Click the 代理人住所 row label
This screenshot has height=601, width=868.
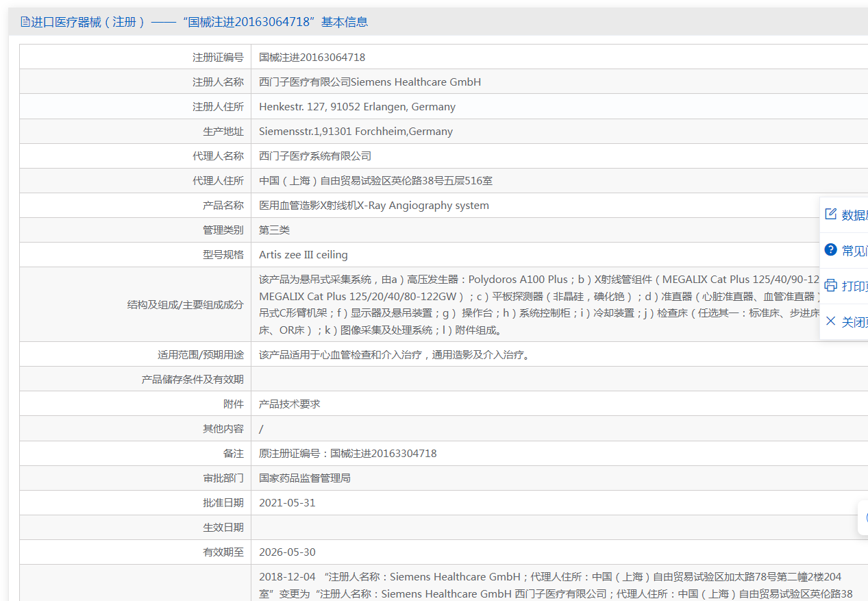218,181
